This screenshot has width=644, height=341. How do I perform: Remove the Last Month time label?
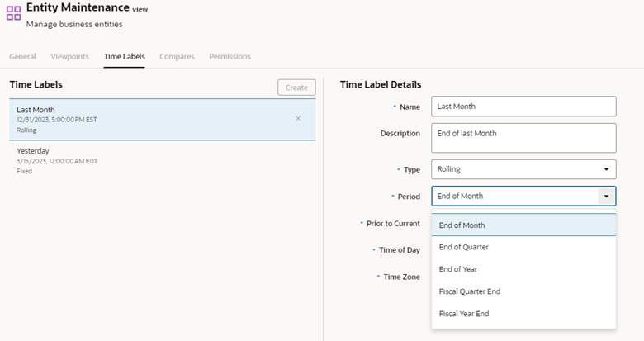(x=298, y=118)
